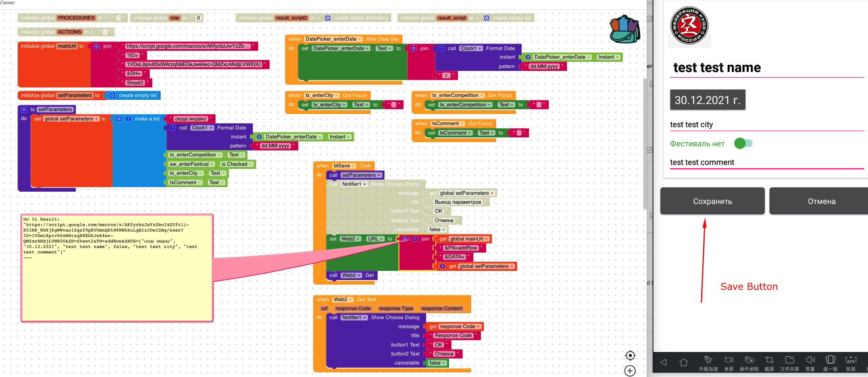This screenshot has height=377, width=868.
Task: Open the file sharing folder icon
Action: pos(790,360)
